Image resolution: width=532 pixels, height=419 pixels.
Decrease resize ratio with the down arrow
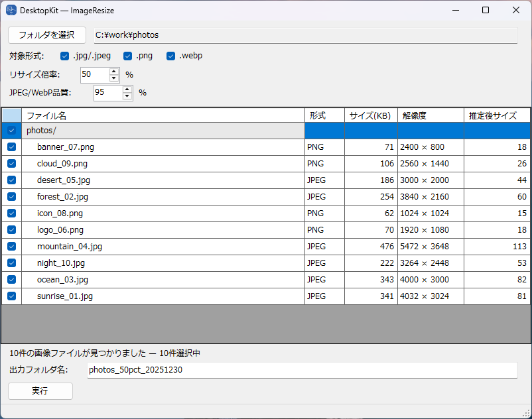point(114,78)
